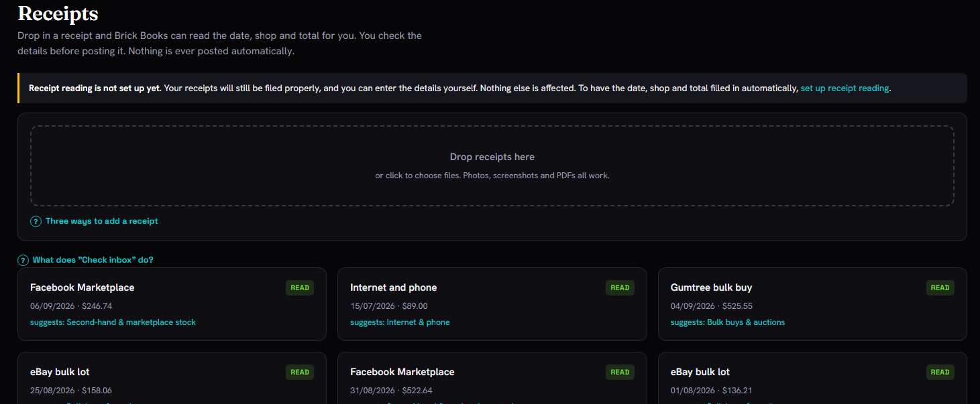The height and width of the screenshot is (404, 980).
Task: Click the question icon beside What does Check inbox do
Action: [23, 260]
